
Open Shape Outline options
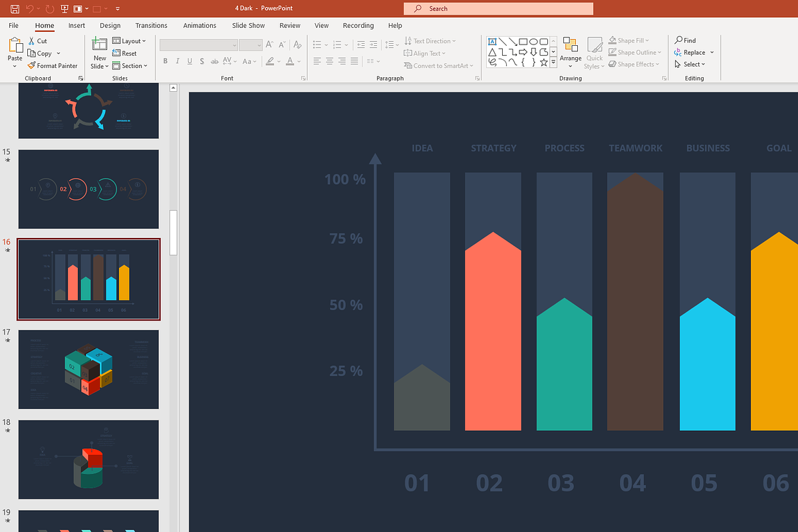pyautogui.click(x=635, y=53)
